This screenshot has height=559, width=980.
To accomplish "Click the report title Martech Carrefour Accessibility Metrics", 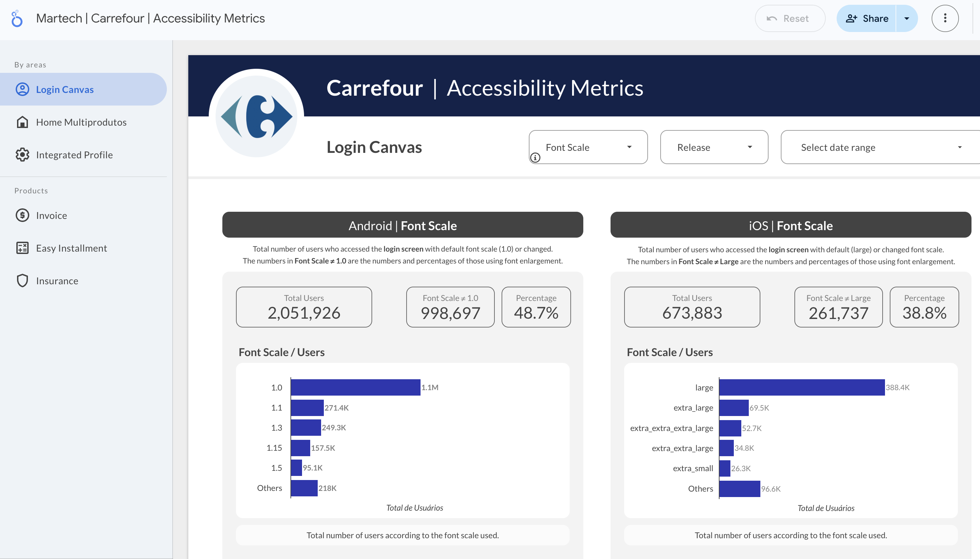I will [150, 18].
